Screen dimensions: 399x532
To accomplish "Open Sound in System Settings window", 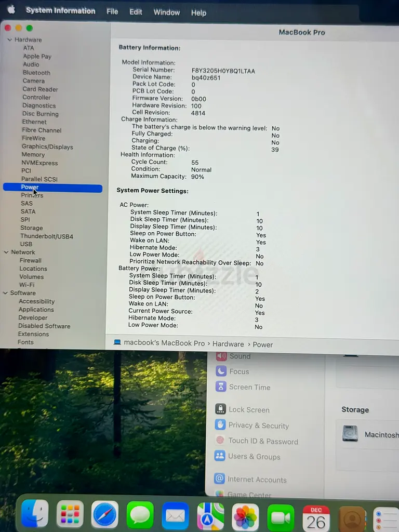I will point(233,356).
